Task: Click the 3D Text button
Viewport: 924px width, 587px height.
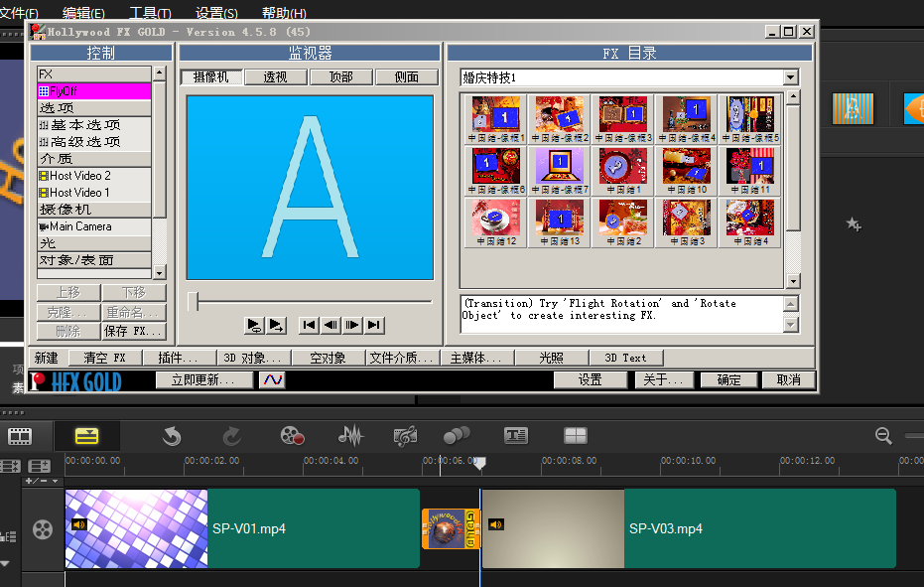Action: 626,358
